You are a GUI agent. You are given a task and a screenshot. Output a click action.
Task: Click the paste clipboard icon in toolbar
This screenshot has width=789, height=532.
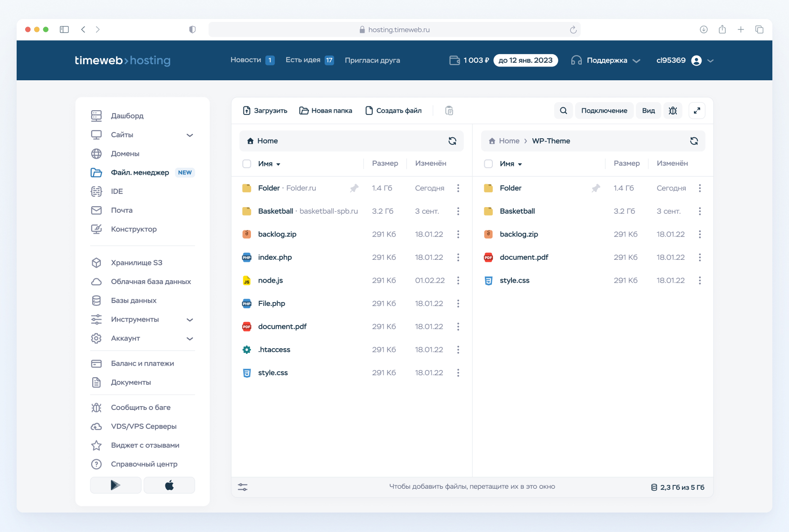click(x=449, y=111)
